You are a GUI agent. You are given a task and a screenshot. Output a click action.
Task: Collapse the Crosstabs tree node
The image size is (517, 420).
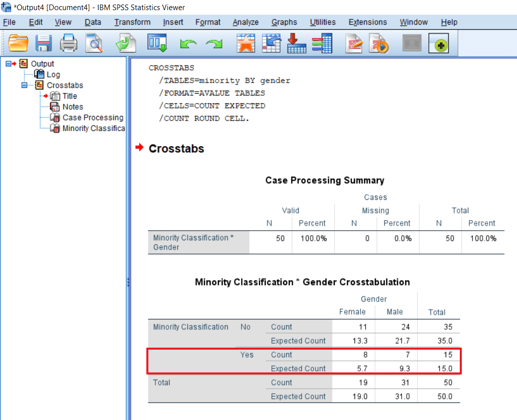pos(24,86)
